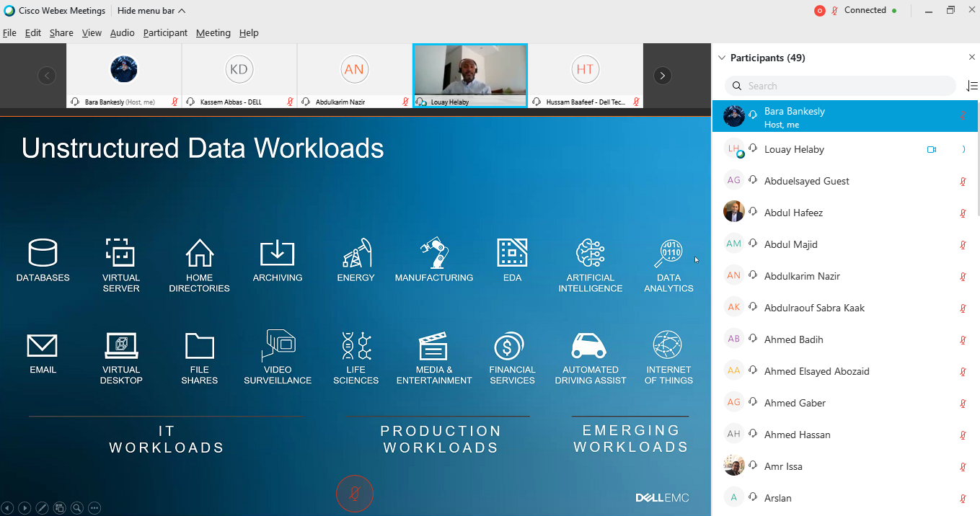Click the sort participants list icon
The height and width of the screenshot is (516, 980).
(971, 86)
